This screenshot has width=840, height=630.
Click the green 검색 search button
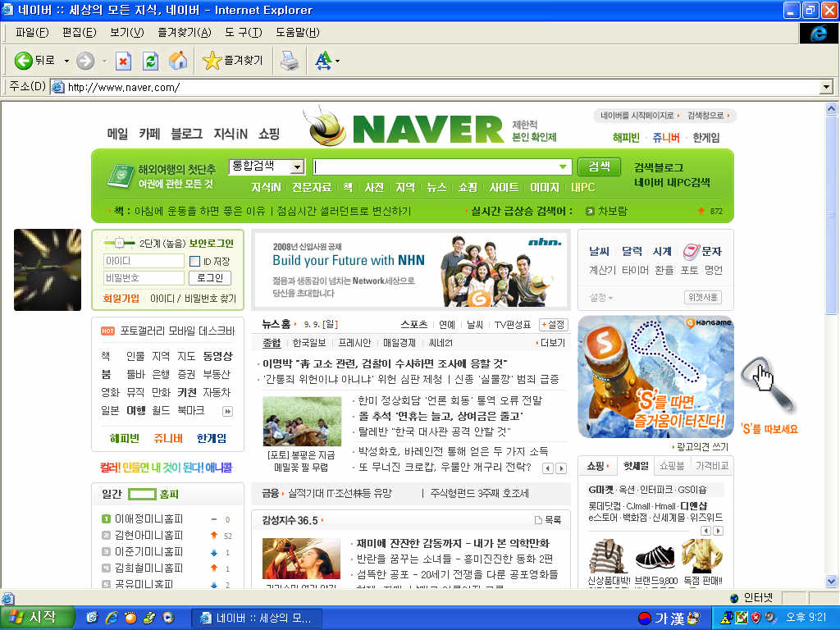[599, 167]
